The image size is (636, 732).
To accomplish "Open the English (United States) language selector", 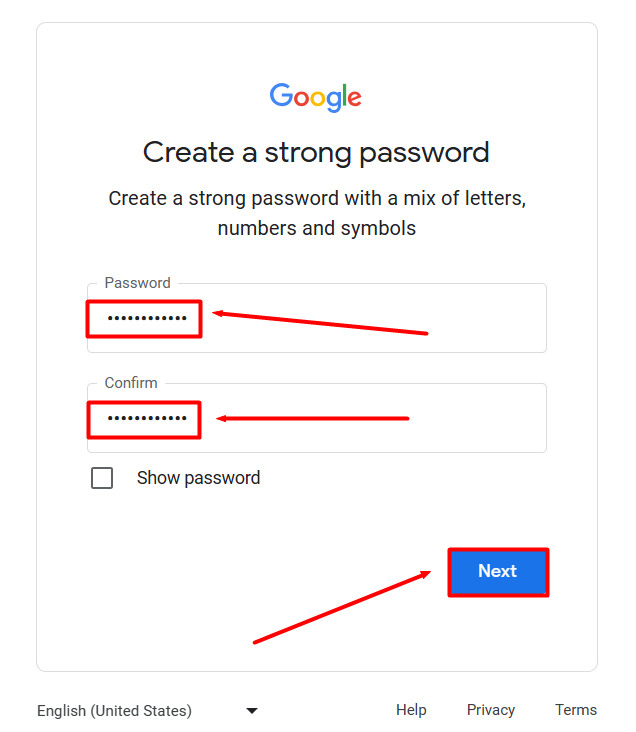I will pyautogui.click(x=114, y=711).
